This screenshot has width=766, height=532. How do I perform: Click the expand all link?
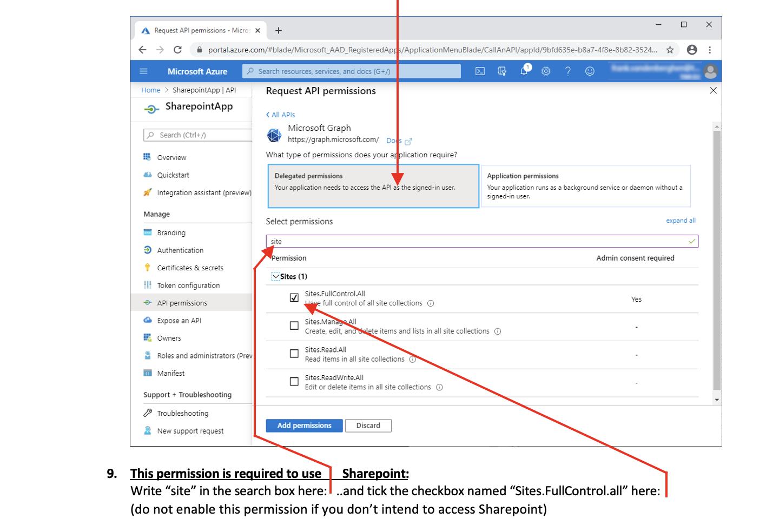pyautogui.click(x=681, y=221)
